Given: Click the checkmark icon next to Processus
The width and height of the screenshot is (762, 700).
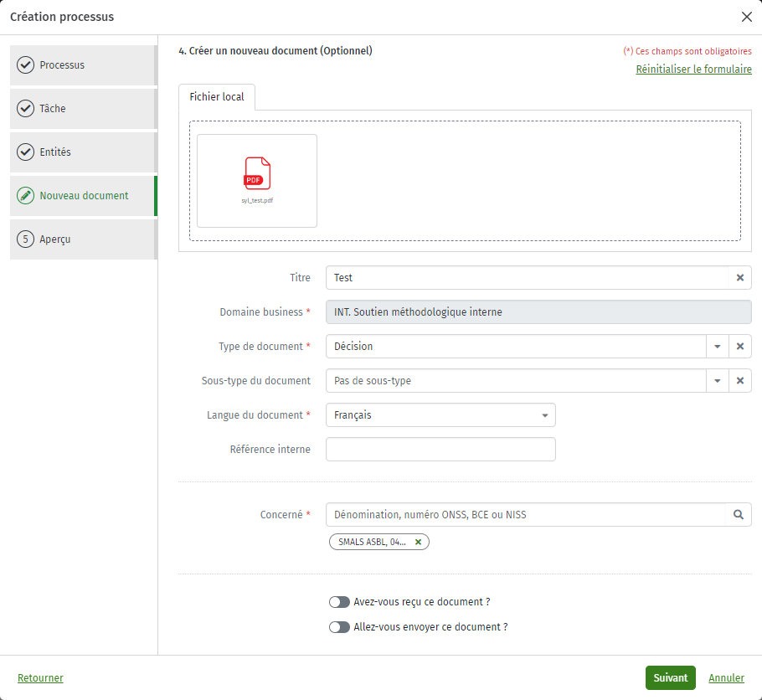Looking at the screenshot, I should 25,64.
